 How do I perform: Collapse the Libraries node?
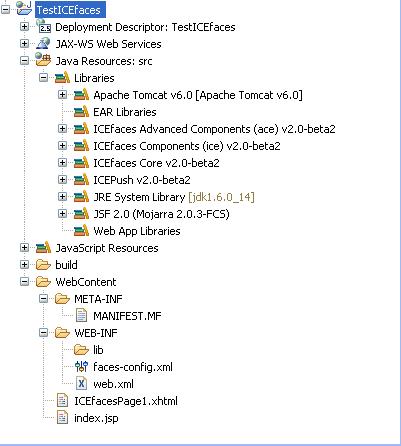click(43, 78)
